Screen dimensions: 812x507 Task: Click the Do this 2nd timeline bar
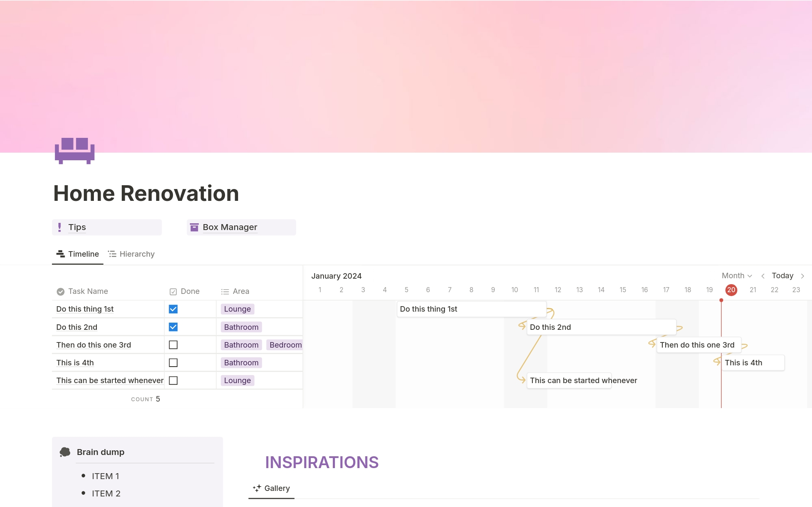(601, 327)
